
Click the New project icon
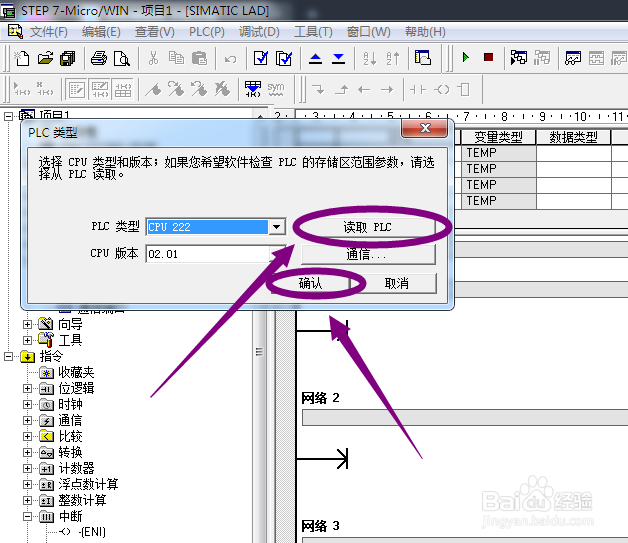(22, 58)
